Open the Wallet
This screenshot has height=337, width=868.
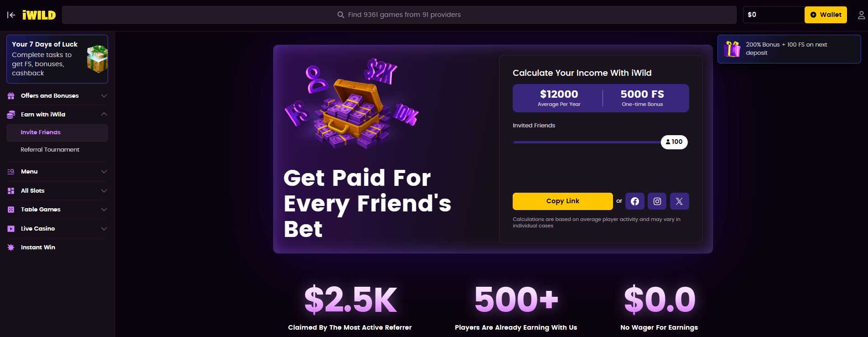[826, 15]
